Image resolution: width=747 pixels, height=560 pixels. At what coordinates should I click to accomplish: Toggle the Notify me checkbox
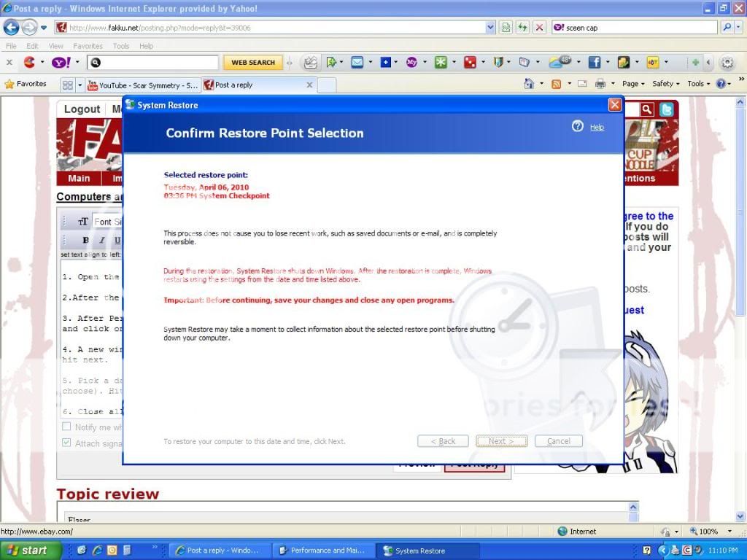point(66,427)
